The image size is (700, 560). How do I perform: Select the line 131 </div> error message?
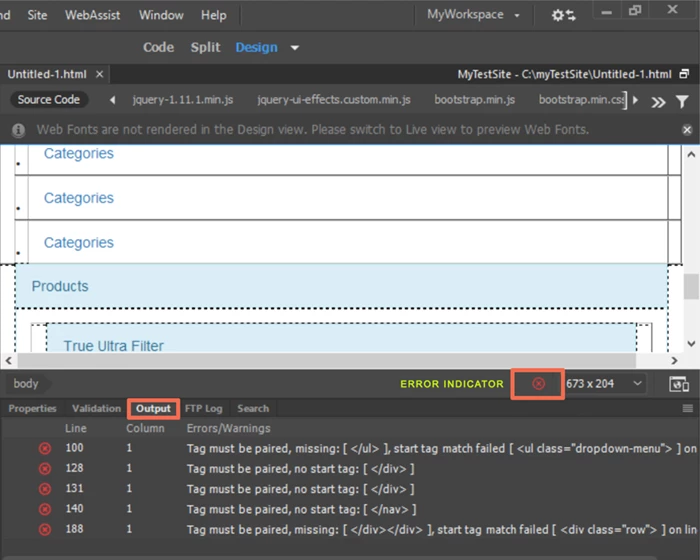(300, 489)
